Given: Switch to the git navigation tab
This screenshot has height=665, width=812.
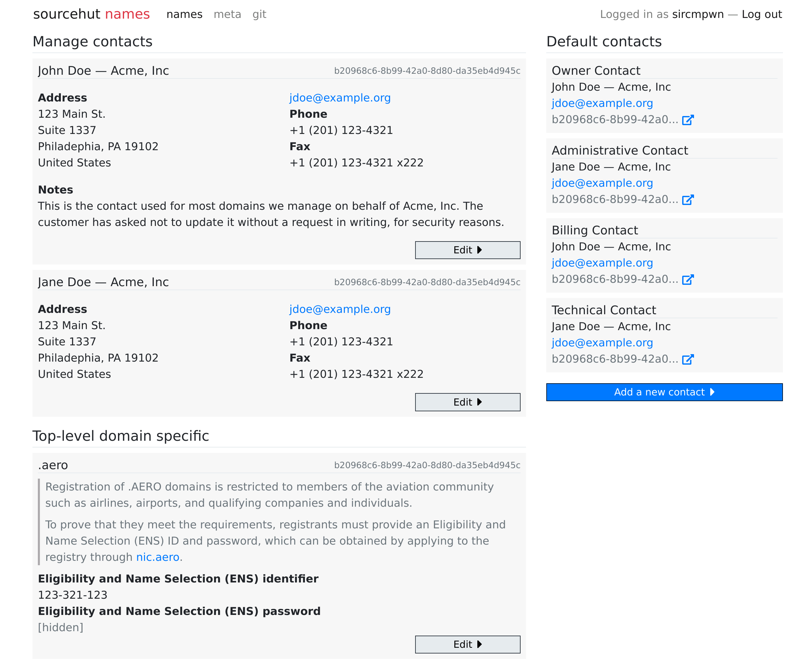Looking at the screenshot, I should click(x=259, y=14).
